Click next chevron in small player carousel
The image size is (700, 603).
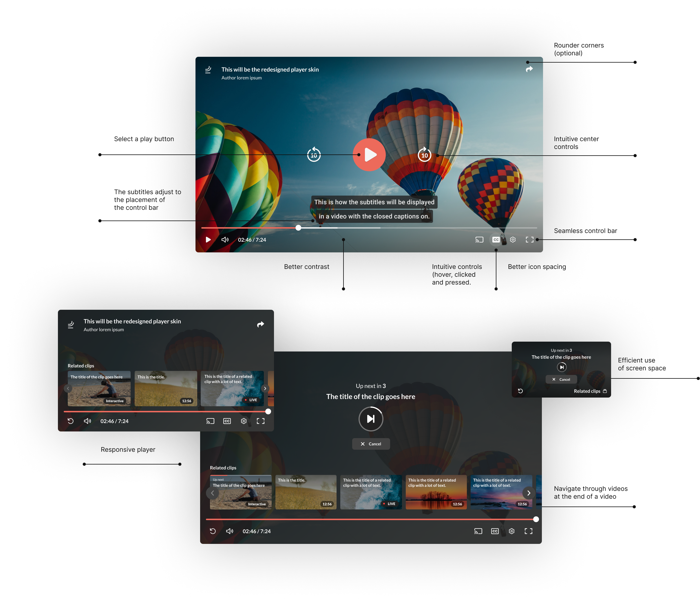click(x=265, y=388)
